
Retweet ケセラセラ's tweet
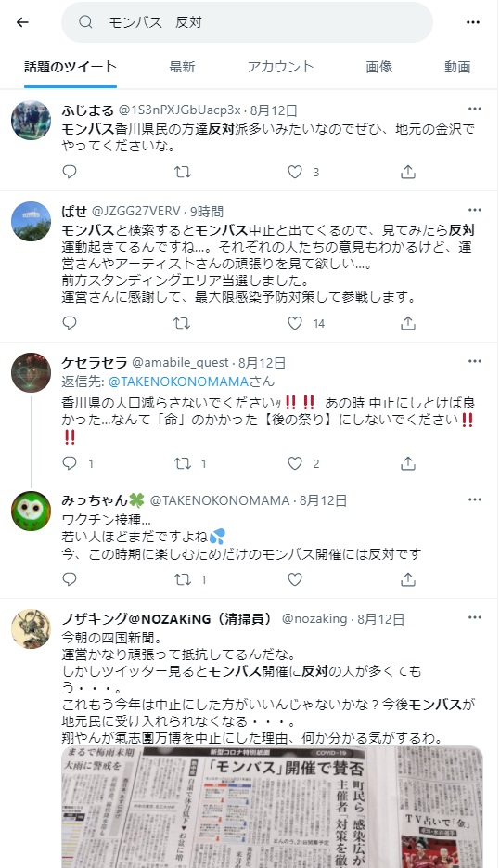(x=183, y=463)
